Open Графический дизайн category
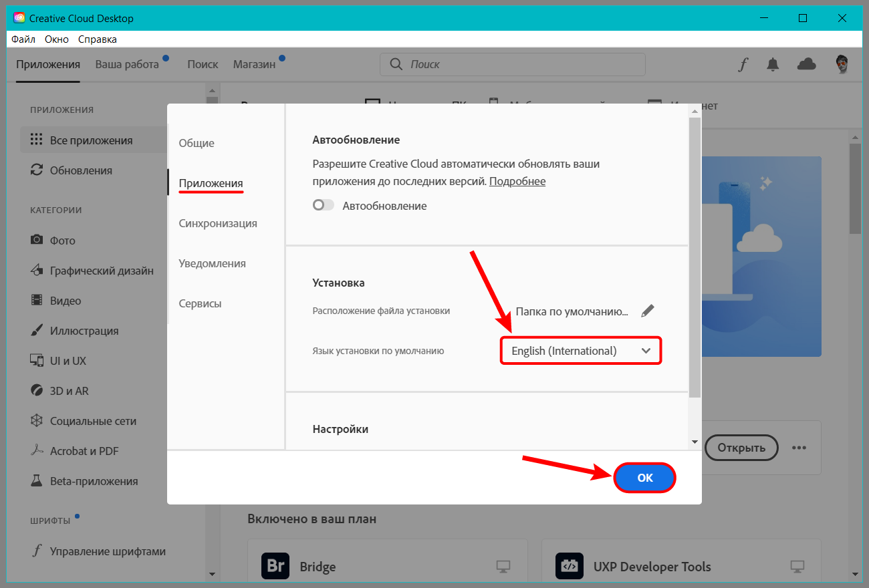This screenshot has width=869, height=588. (102, 271)
